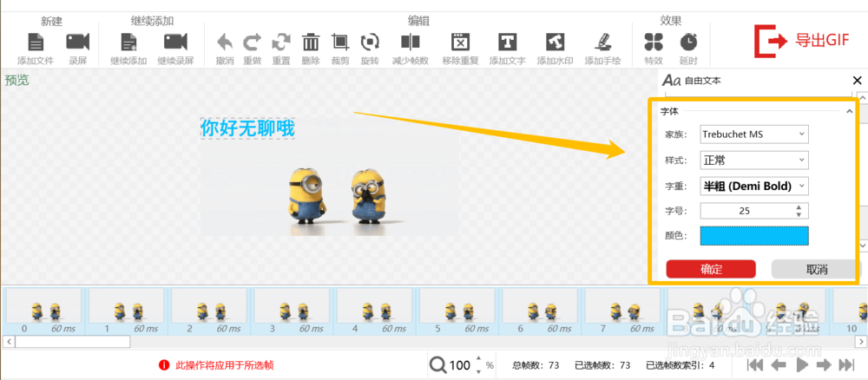The height and width of the screenshot is (380, 868).
Task: Open the blue 颜色 color swatch
Action: click(x=754, y=236)
